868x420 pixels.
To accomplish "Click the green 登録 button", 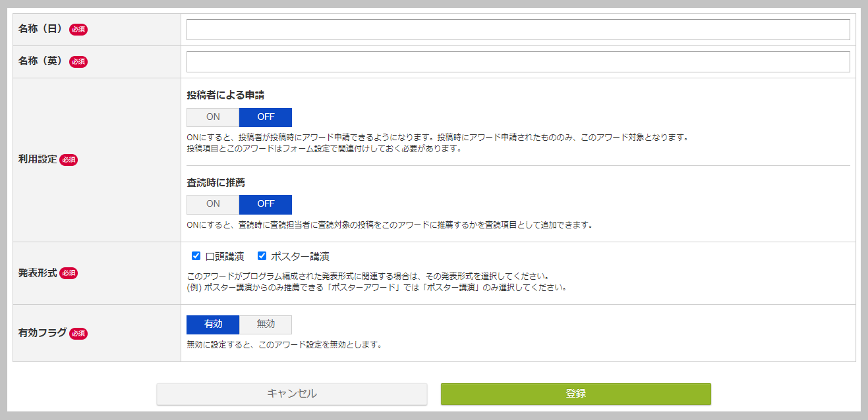I will [x=575, y=394].
